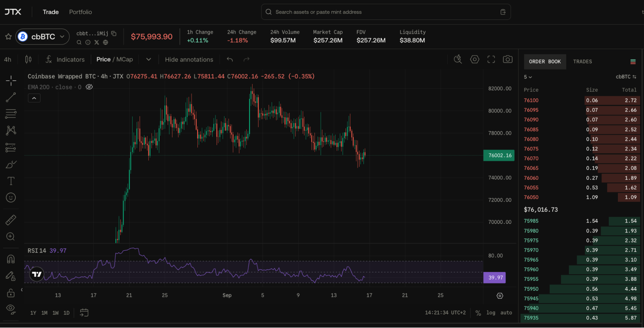Image resolution: width=644 pixels, height=328 pixels.
Task: Toggle log scale mode
Action: [491, 313]
